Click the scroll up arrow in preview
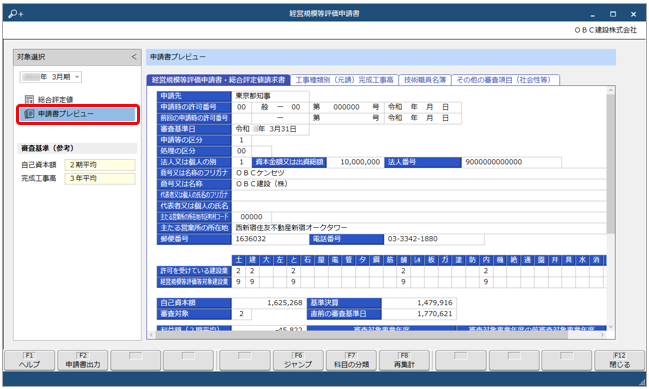Image resolution: width=649 pixels, height=389 pixels. 611,90
